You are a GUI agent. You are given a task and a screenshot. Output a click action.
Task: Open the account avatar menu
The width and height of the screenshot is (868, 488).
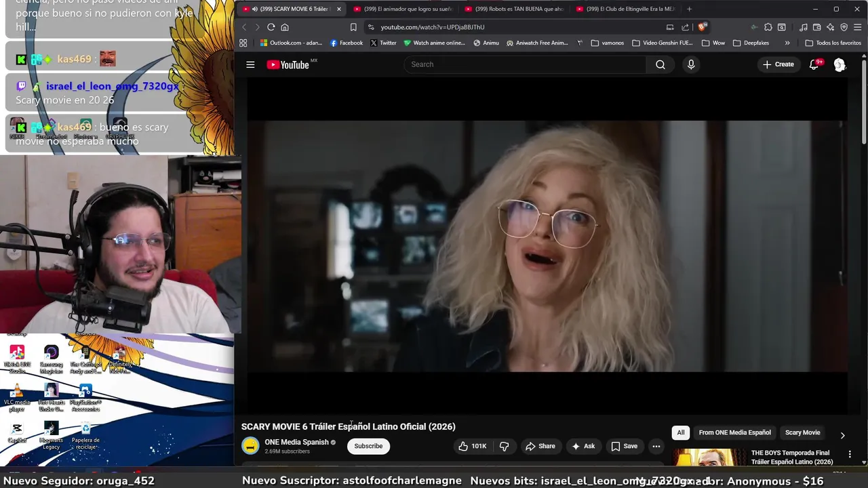(x=840, y=64)
